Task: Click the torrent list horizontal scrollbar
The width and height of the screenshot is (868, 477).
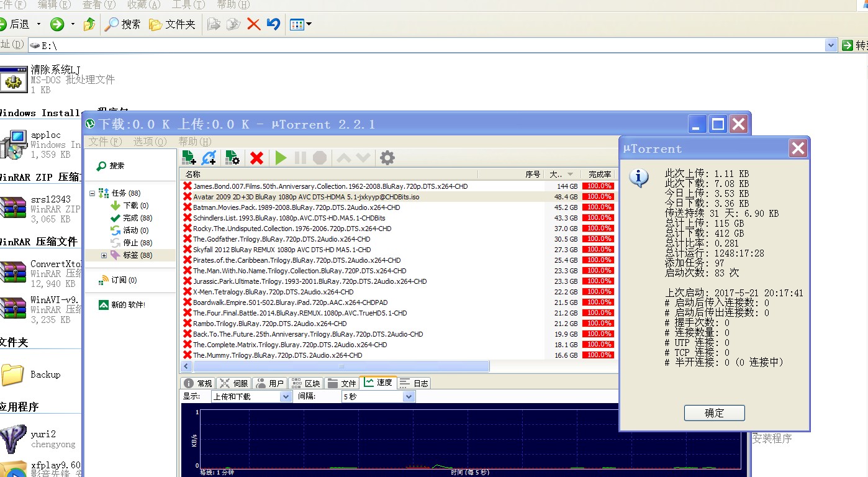Action: coord(341,366)
